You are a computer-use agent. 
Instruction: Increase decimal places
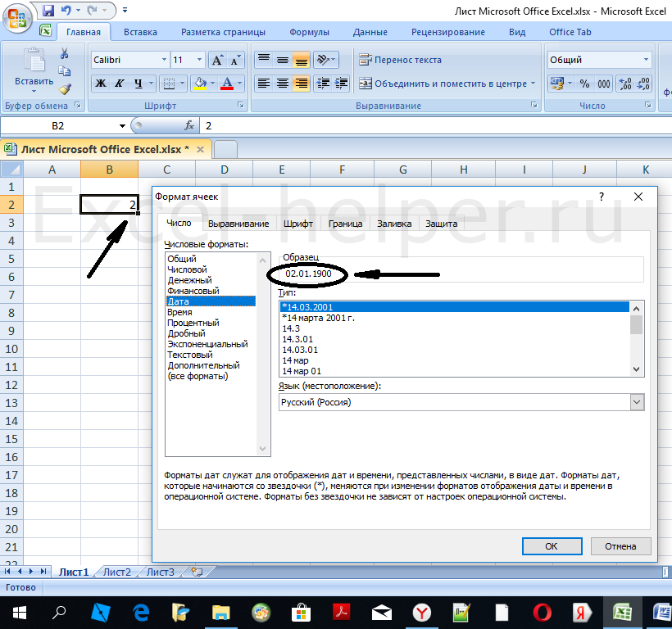(x=625, y=84)
